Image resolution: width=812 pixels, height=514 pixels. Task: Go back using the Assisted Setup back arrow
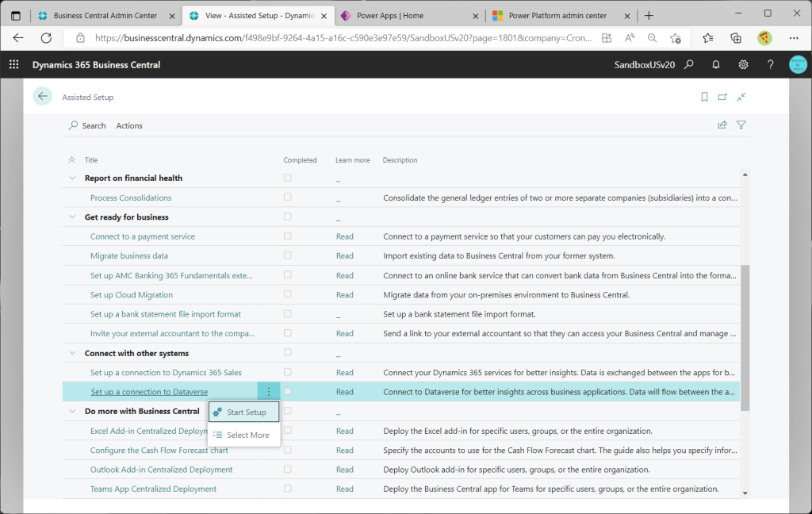(43, 97)
